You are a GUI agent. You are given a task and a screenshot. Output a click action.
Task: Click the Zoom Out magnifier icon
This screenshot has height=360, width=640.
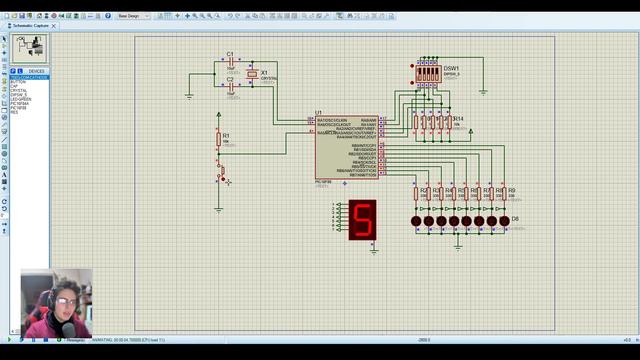pyautogui.click(x=202, y=16)
